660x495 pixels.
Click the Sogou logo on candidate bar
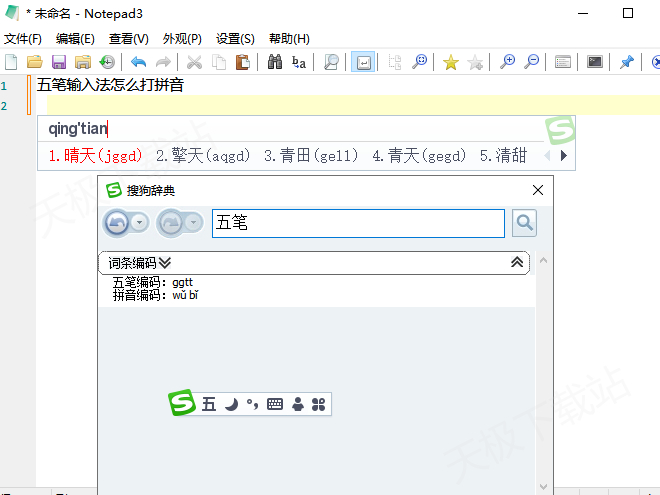click(x=560, y=130)
